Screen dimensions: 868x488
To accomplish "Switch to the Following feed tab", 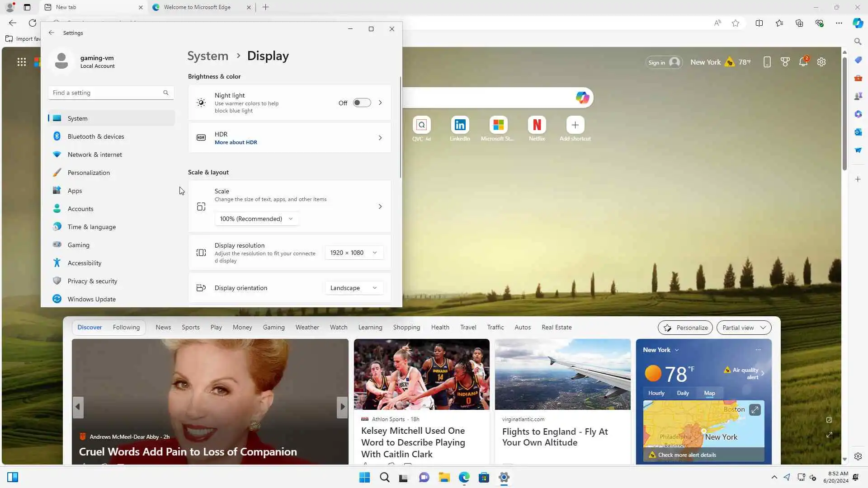I will pos(126,327).
